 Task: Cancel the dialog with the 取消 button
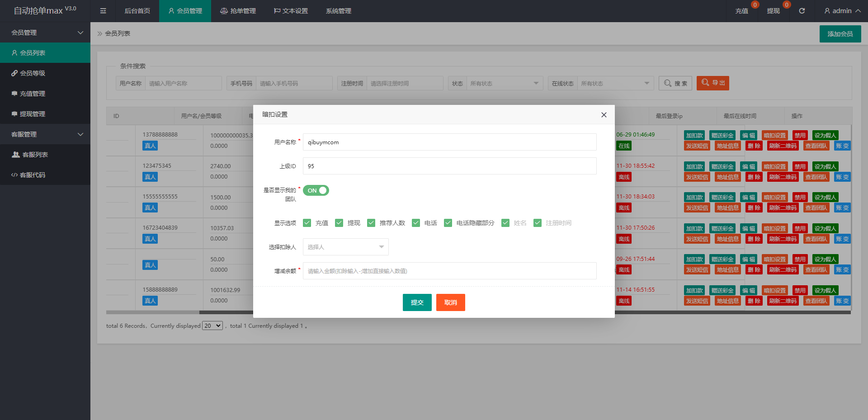(451, 302)
